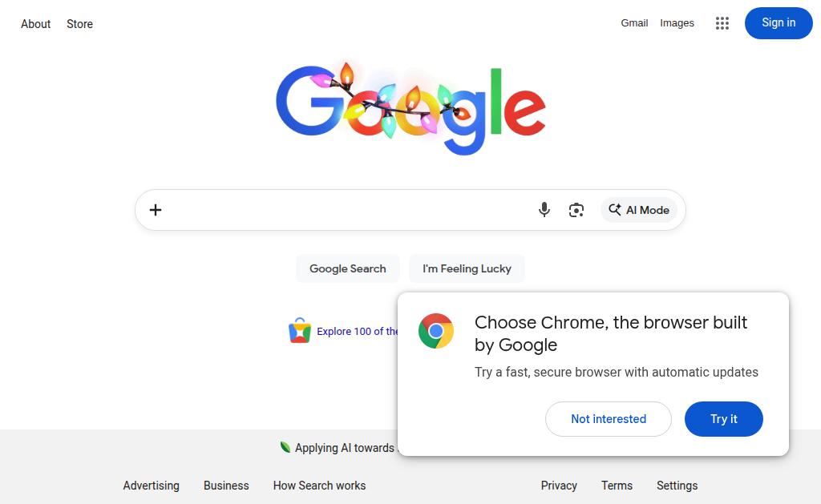This screenshot has height=504, width=821.
Task: Click the Chrome logo in the popup
Action: click(x=436, y=331)
